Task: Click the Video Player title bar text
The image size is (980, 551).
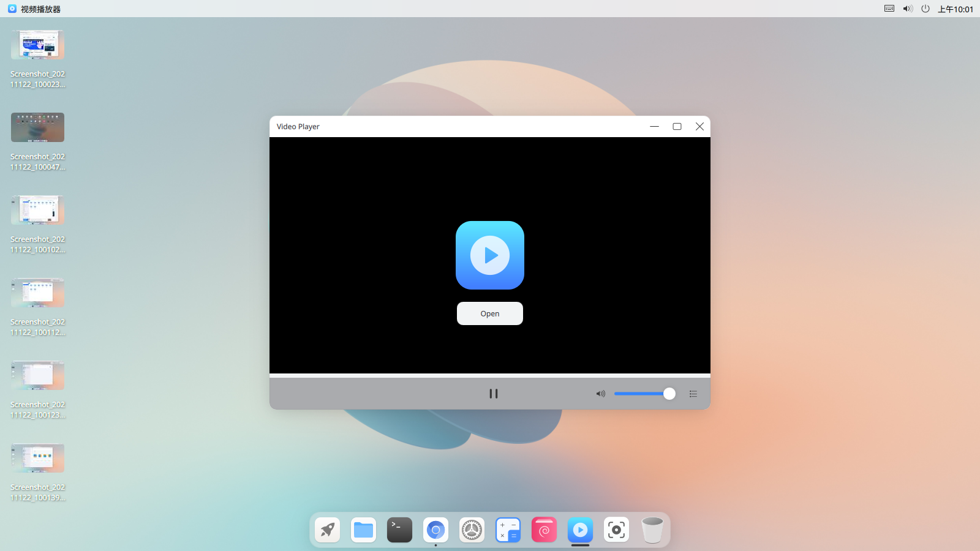Action: (298, 127)
